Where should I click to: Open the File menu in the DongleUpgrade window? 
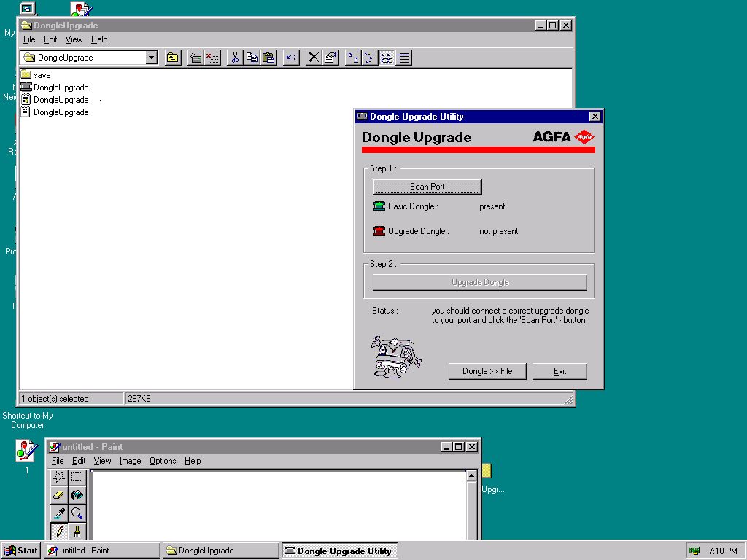(x=29, y=39)
